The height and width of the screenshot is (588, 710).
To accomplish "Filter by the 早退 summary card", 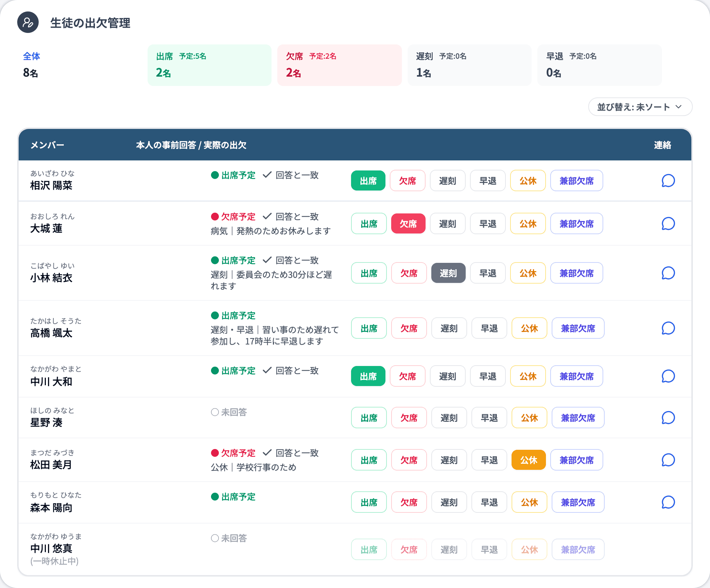I will (x=600, y=65).
